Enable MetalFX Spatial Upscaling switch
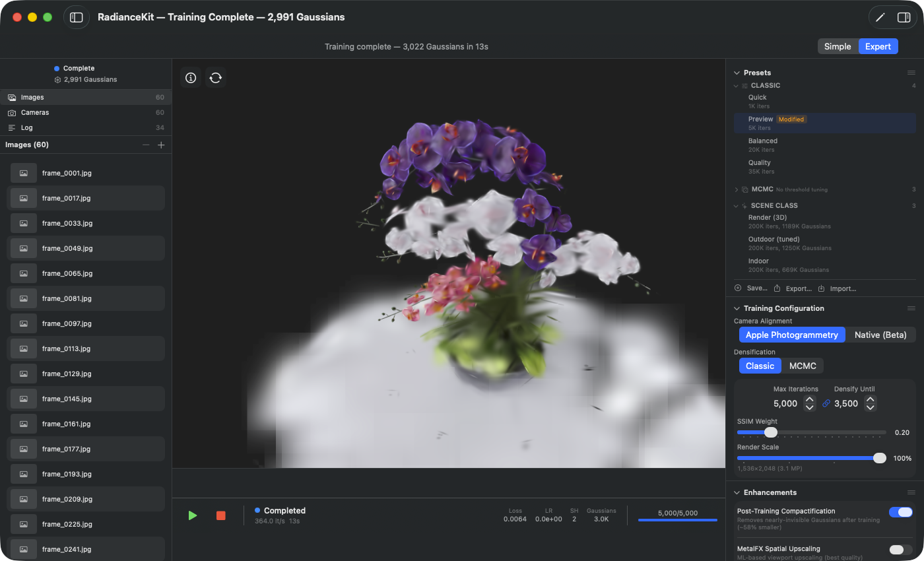Image resolution: width=924 pixels, height=561 pixels. pos(901,550)
